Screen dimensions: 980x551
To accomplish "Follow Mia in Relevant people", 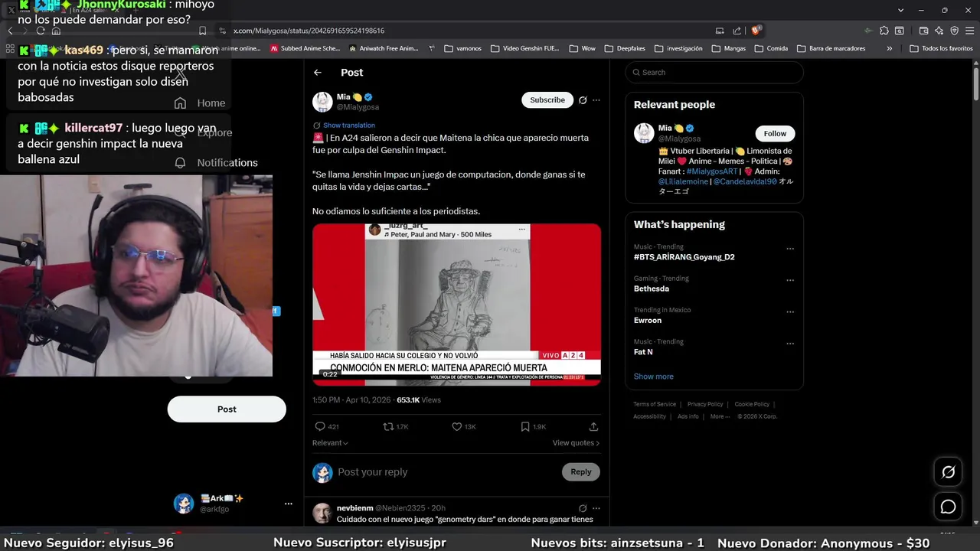I will point(775,133).
